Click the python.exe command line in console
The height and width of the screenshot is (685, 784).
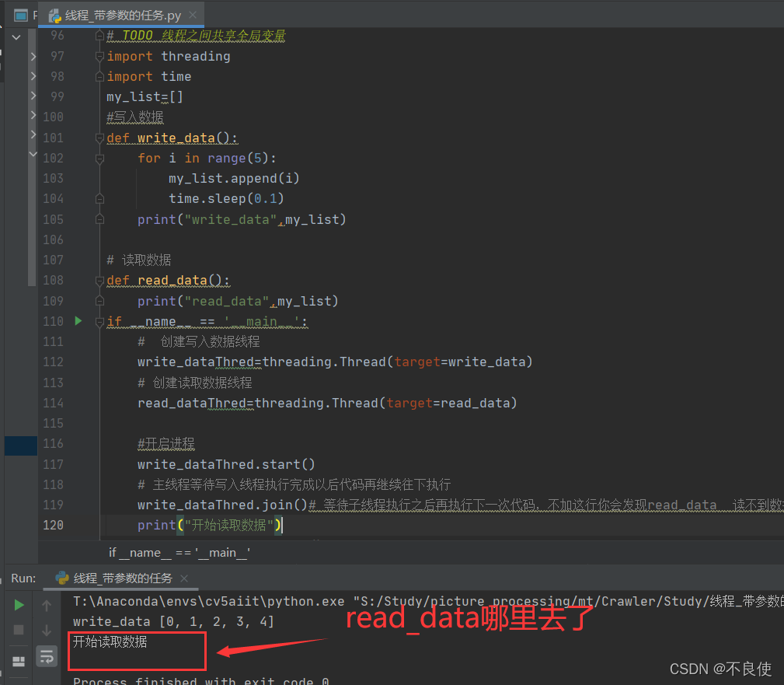pyautogui.click(x=428, y=601)
